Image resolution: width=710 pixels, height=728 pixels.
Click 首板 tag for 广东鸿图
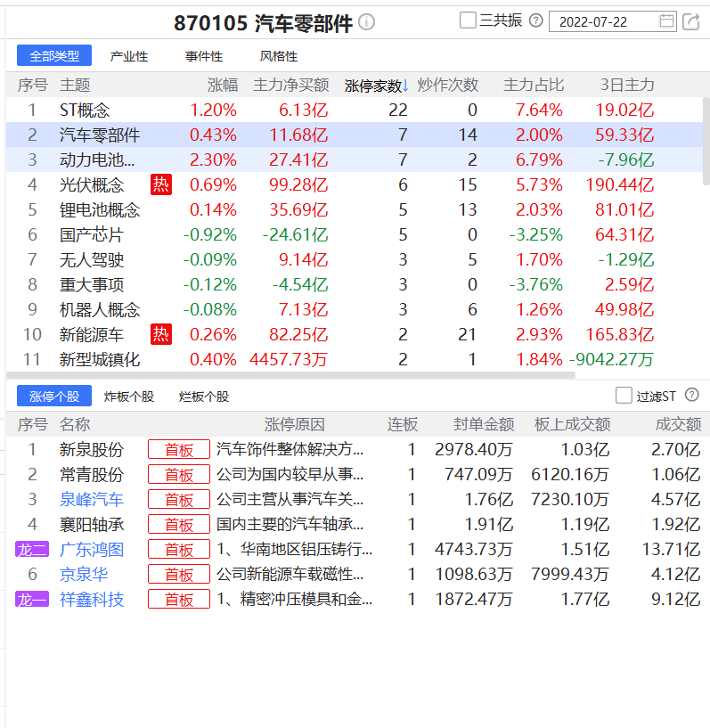click(x=179, y=550)
